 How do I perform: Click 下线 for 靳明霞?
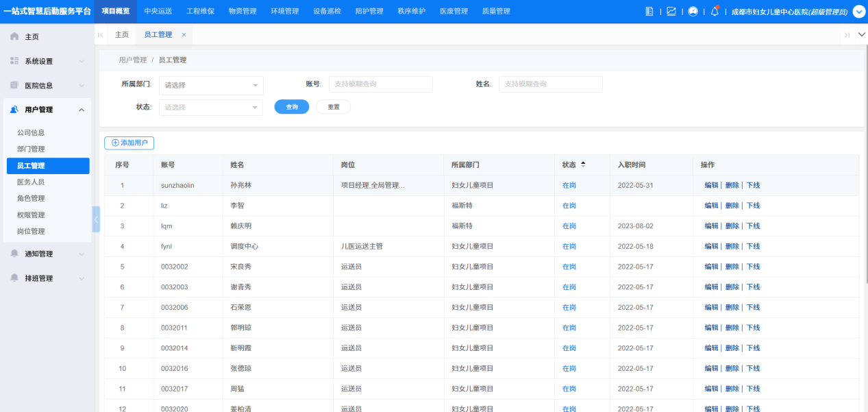coord(753,348)
